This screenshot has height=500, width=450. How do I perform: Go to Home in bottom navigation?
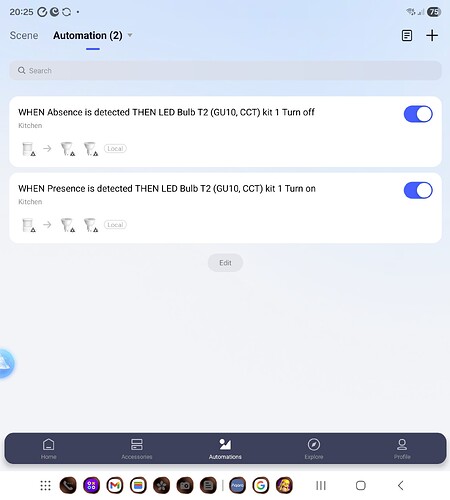49,449
